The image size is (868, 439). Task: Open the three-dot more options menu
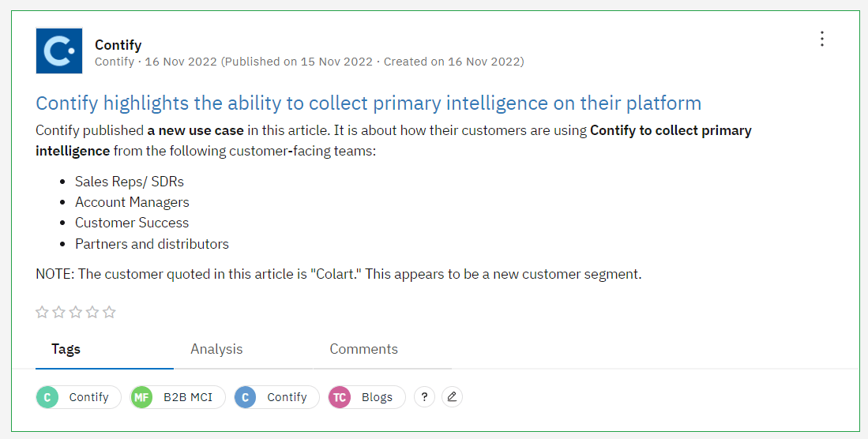click(x=822, y=39)
